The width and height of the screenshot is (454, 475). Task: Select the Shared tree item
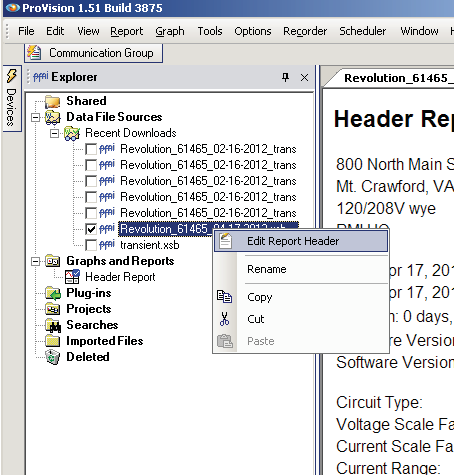pos(86,101)
